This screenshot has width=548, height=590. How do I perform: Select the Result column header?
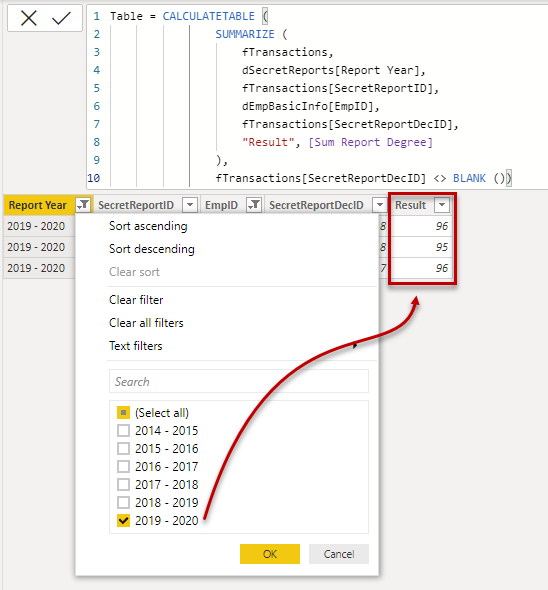pos(410,205)
